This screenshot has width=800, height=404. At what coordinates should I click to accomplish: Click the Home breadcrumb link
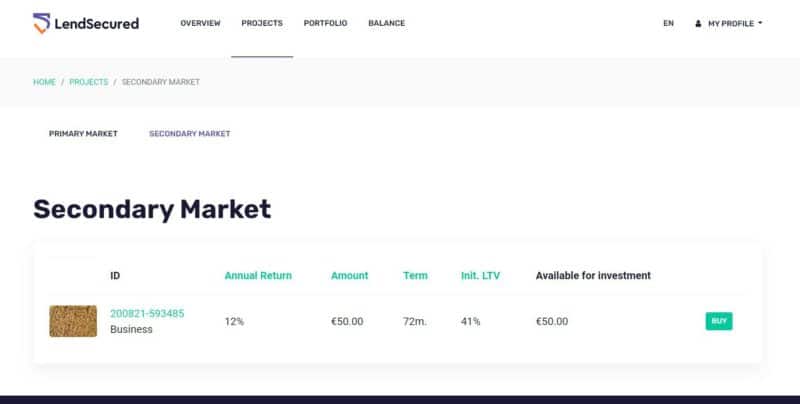44,82
